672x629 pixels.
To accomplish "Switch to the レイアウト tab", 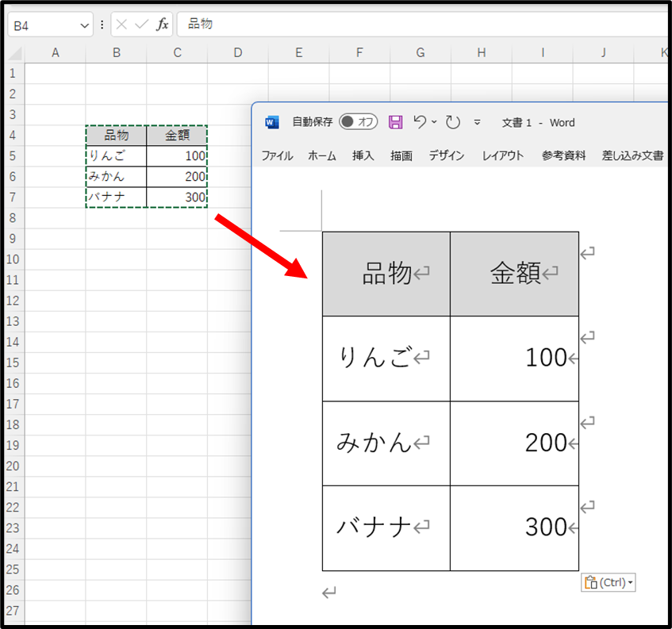I will (x=503, y=156).
